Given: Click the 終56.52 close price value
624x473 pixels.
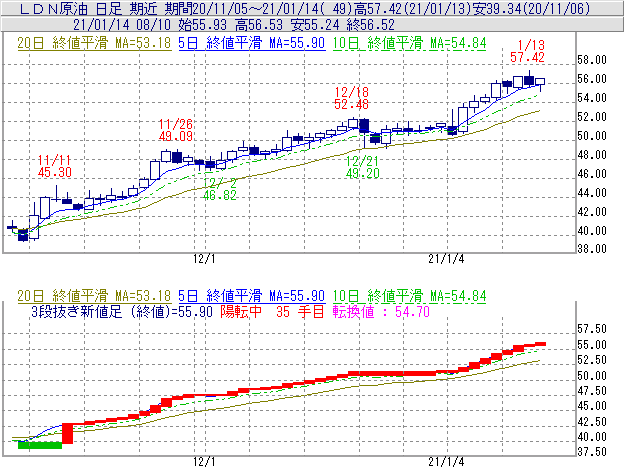Looking at the screenshot, I should point(370,25).
